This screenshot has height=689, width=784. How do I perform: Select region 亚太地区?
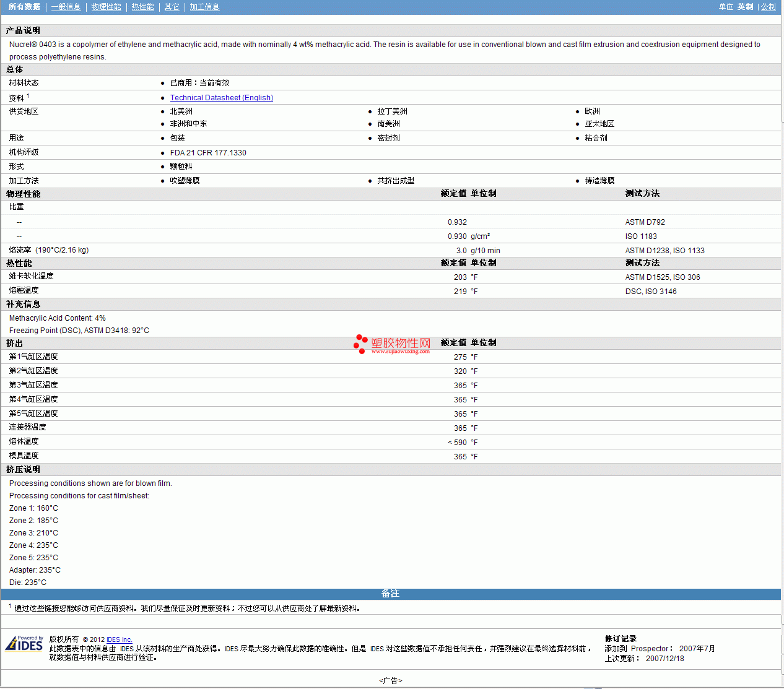tap(599, 124)
